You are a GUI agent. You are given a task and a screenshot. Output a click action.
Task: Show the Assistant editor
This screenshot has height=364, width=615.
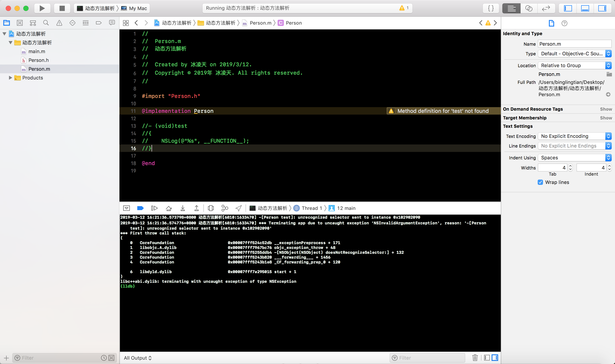529,8
